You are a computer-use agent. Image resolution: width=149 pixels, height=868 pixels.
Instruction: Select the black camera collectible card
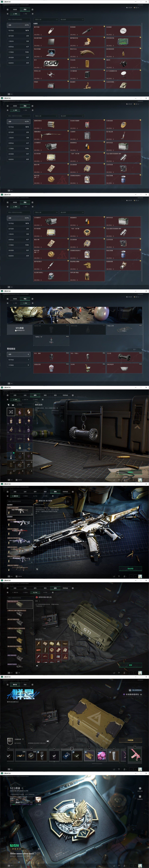(x=123, y=64)
